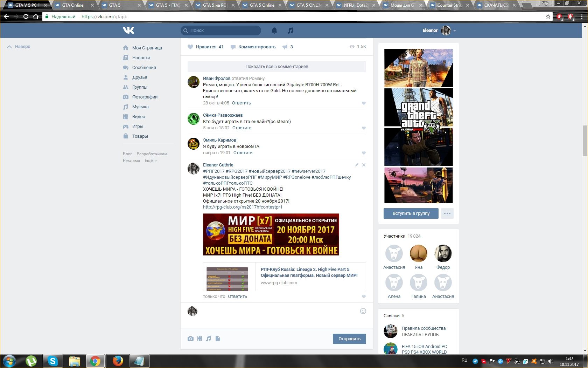This screenshot has width=588, height=368.
Task: Open browser home page icon
Action: (x=35, y=16)
